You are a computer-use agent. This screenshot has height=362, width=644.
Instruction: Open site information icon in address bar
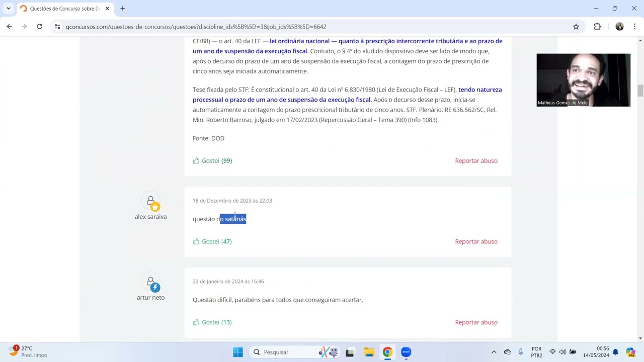tap(57, 27)
